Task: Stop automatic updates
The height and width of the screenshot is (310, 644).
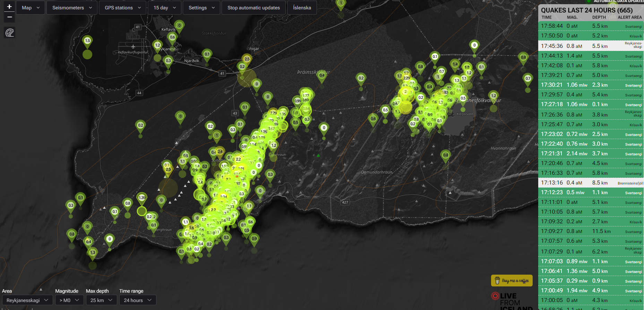Action: point(254,8)
